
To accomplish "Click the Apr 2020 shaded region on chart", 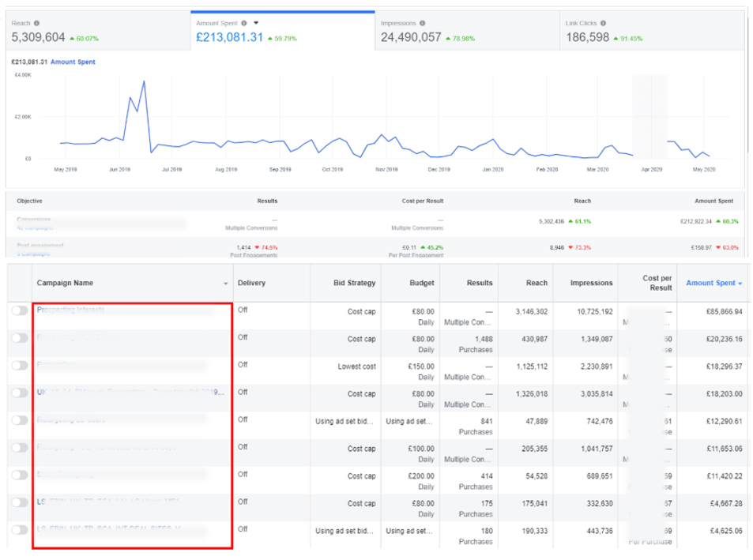I will 649,117.
